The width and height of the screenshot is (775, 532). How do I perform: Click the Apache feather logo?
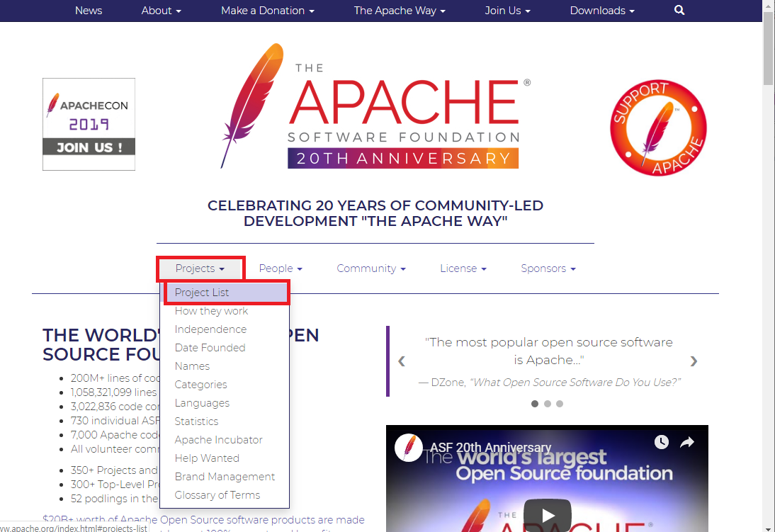(x=252, y=106)
